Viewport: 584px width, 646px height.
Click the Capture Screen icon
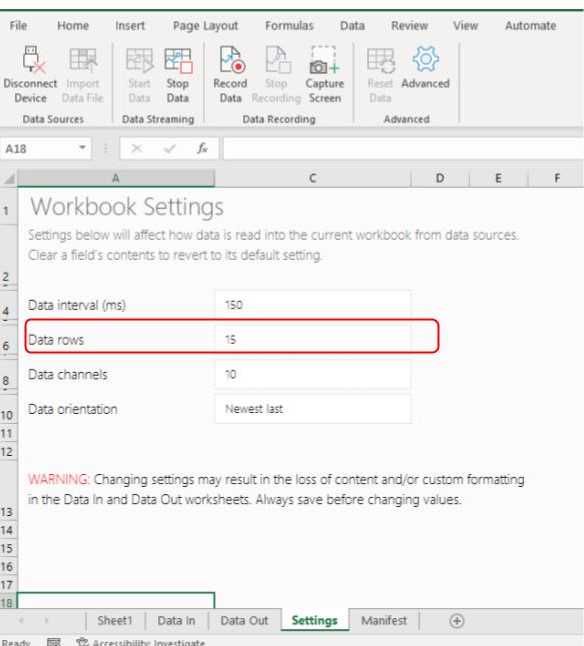click(x=325, y=61)
